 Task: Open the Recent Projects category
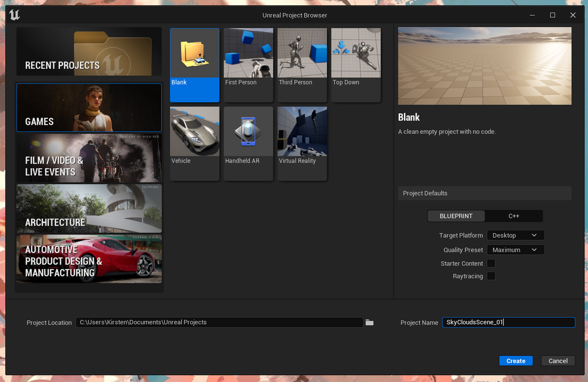click(89, 52)
